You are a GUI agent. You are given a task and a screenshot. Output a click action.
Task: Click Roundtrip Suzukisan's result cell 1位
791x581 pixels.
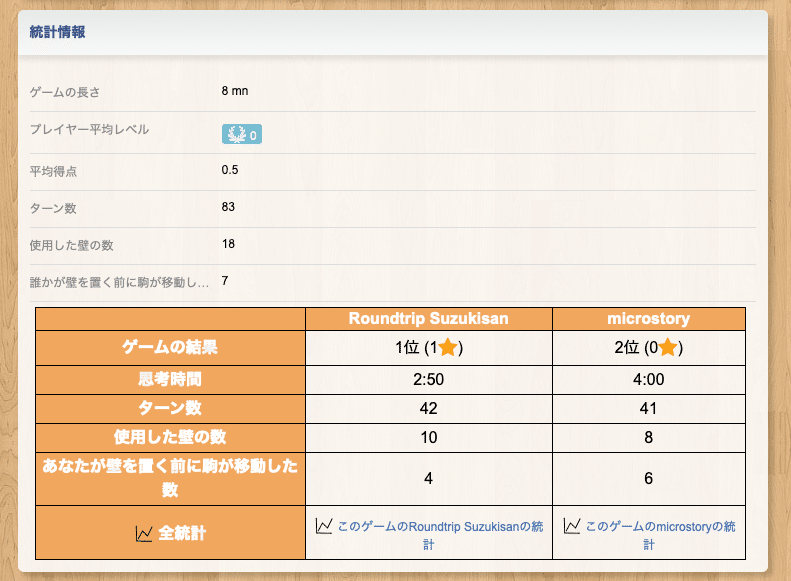[429, 347]
